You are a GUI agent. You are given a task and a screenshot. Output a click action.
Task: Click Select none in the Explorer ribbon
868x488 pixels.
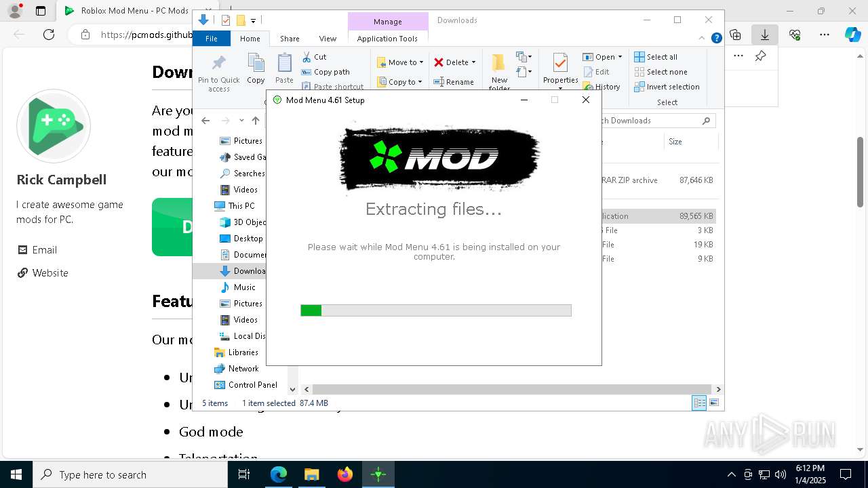coord(660,72)
